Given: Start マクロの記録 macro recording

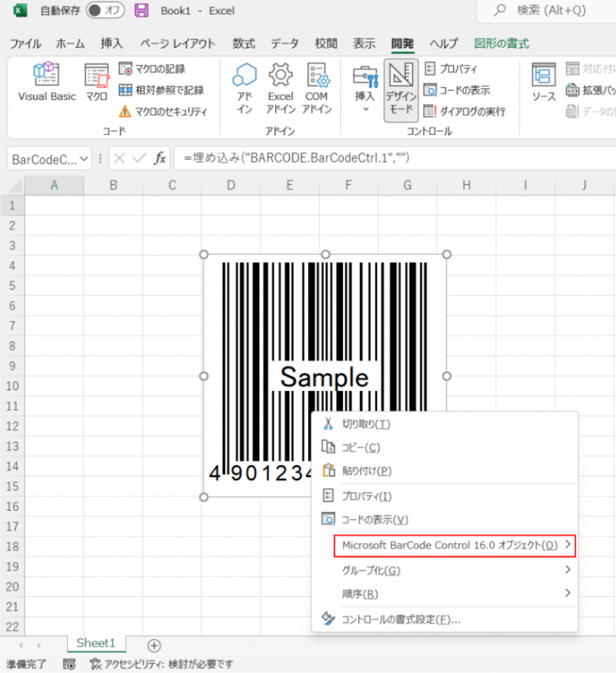Looking at the screenshot, I should pos(152,68).
